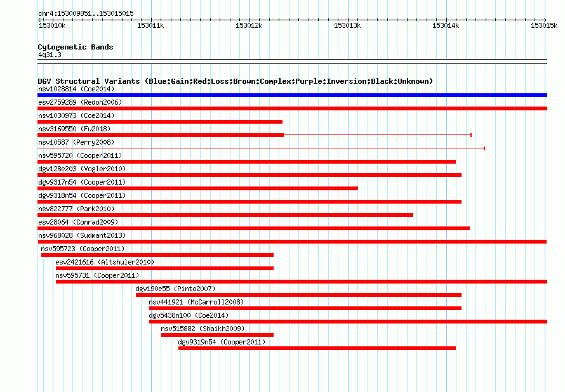Click the esv2421616 loss bar

coord(164,268)
